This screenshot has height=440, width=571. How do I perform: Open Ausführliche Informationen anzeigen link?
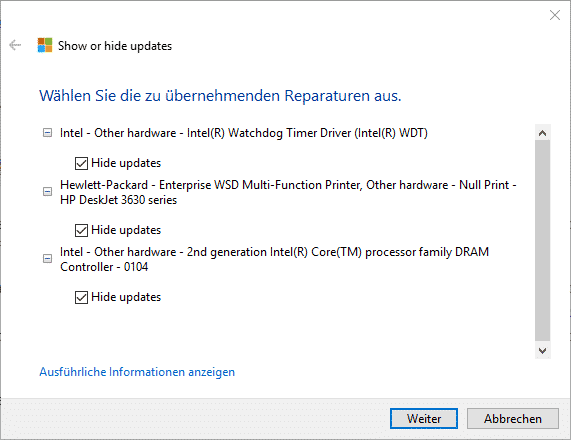pos(137,372)
